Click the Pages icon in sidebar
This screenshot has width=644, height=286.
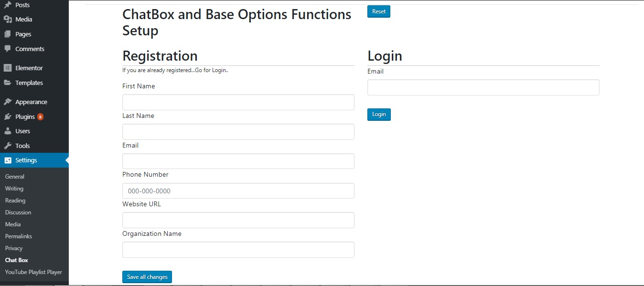tap(8, 34)
